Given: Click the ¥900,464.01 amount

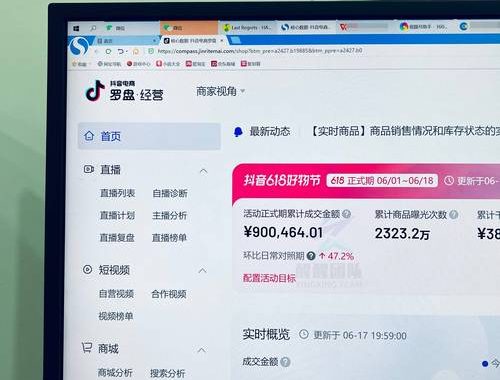Looking at the screenshot, I should (x=283, y=232).
